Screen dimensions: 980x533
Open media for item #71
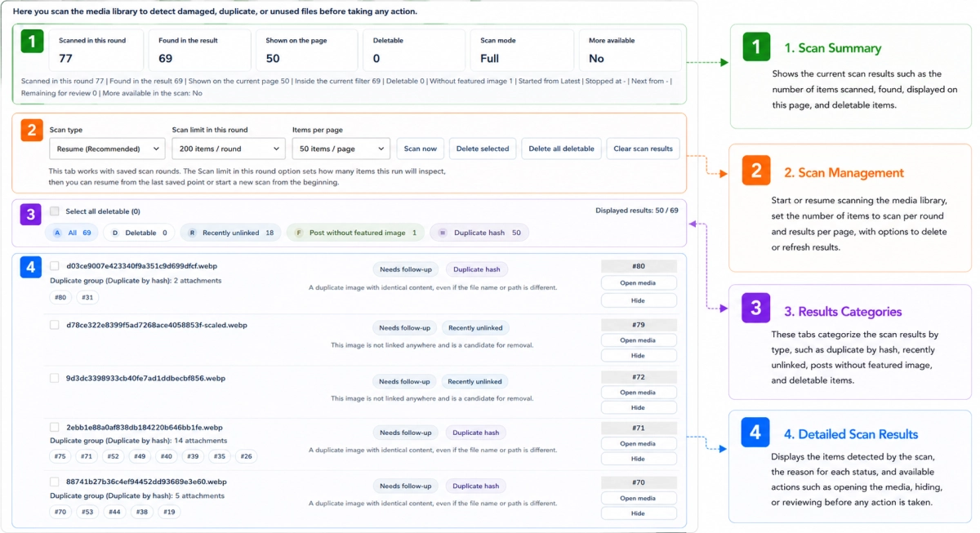coord(639,444)
